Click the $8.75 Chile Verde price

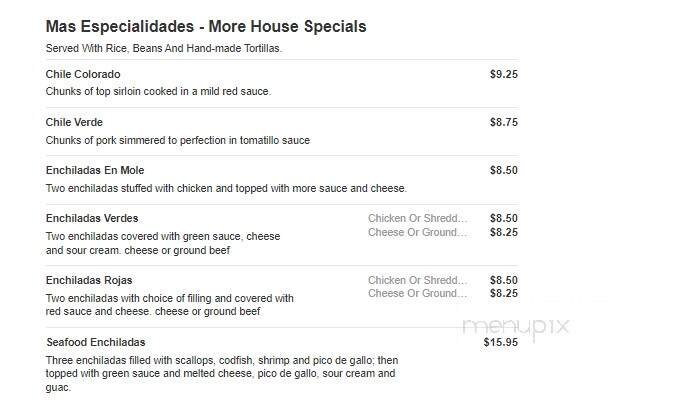[x=503, y=122]
